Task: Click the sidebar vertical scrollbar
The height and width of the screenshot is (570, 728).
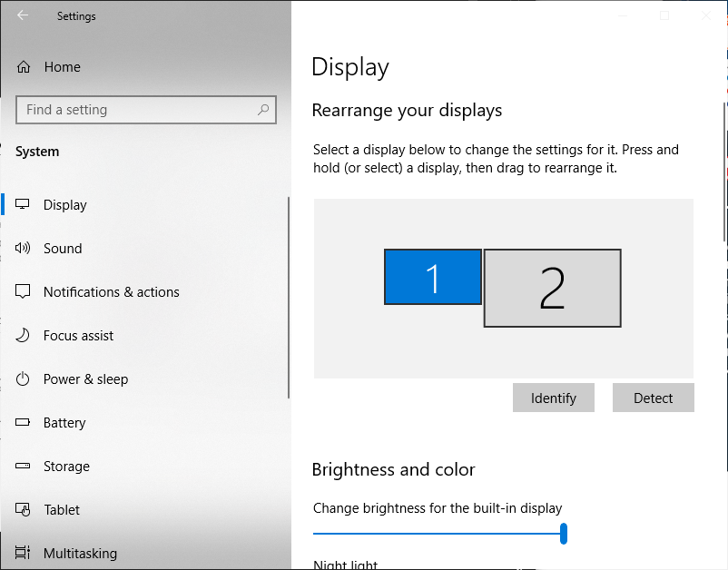Action: coord(289,298)
